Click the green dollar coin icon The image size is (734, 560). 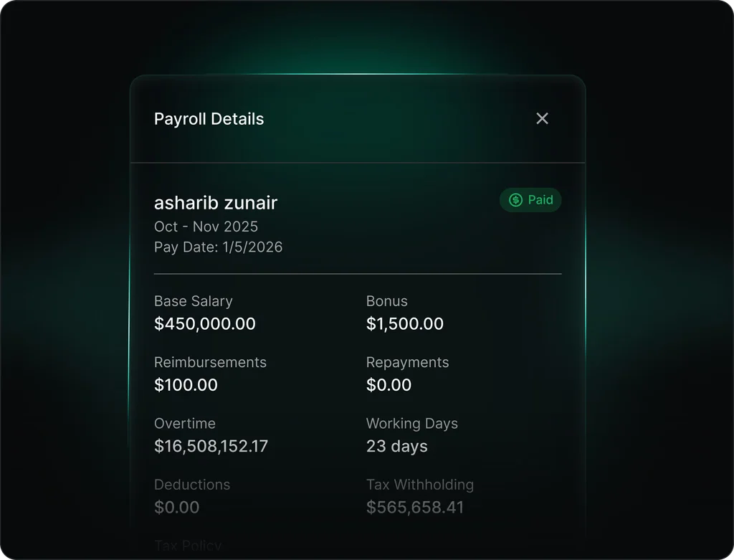coord(515,200)
